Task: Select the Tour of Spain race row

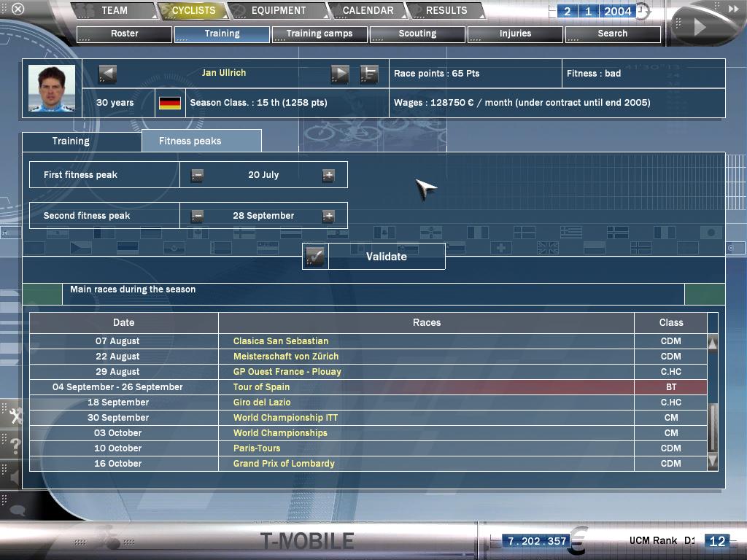Action: click(x=261, y=387)
